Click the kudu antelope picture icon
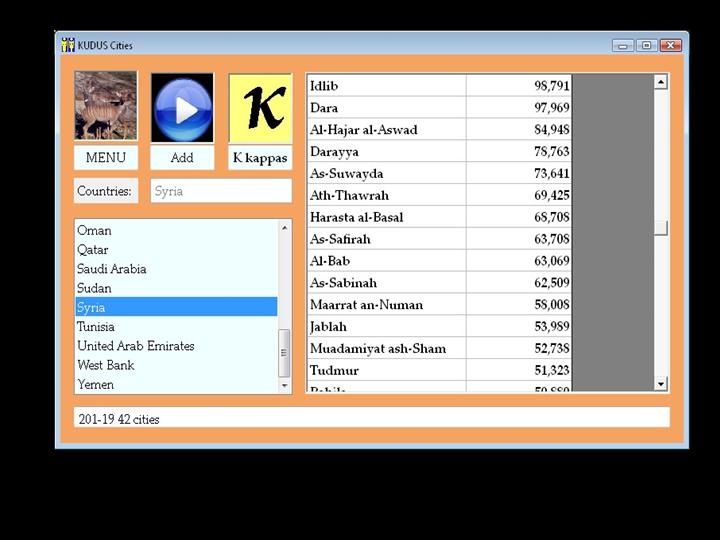This screenshot has width=720, height=540. 105,106
